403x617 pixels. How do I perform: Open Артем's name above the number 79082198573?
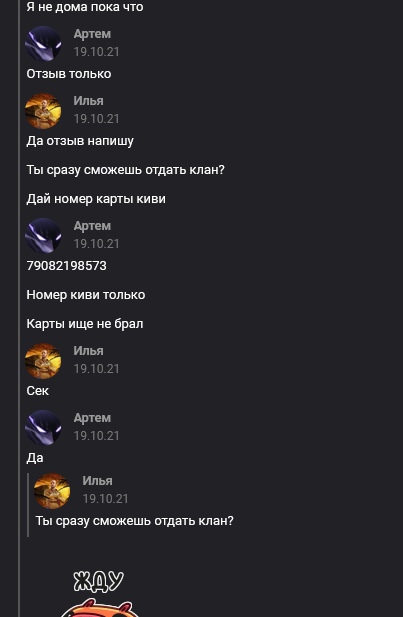coord(92,226)
